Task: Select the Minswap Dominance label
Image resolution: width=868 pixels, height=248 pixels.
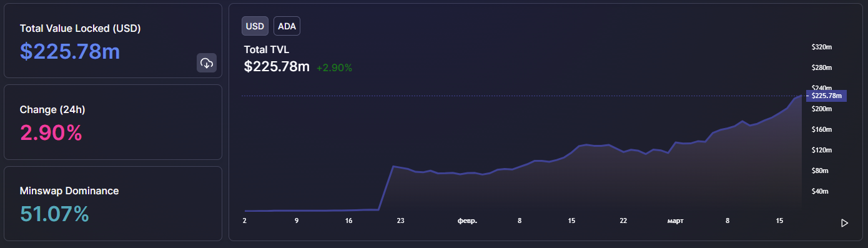Action: (69, 191)
